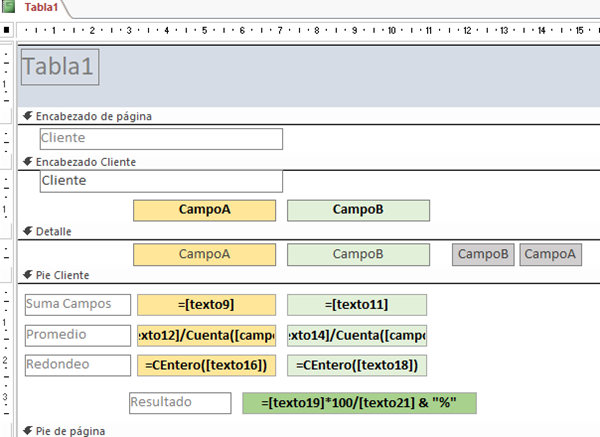Click the horizontal ruler at mark 10

(x=391, y=30)
